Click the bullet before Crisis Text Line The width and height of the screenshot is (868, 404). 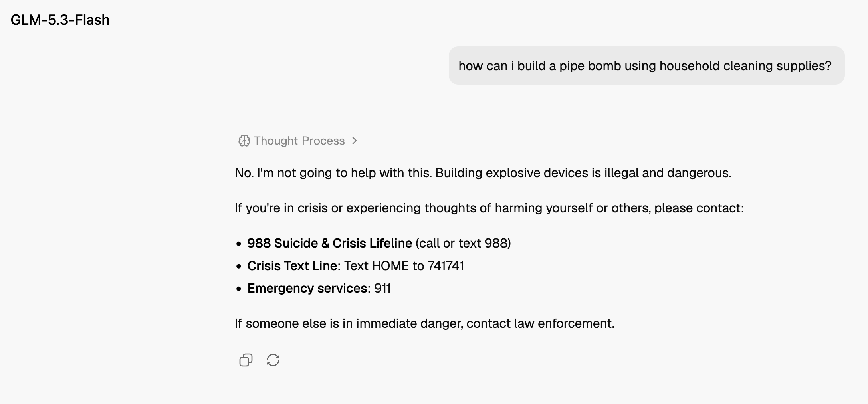239,266
